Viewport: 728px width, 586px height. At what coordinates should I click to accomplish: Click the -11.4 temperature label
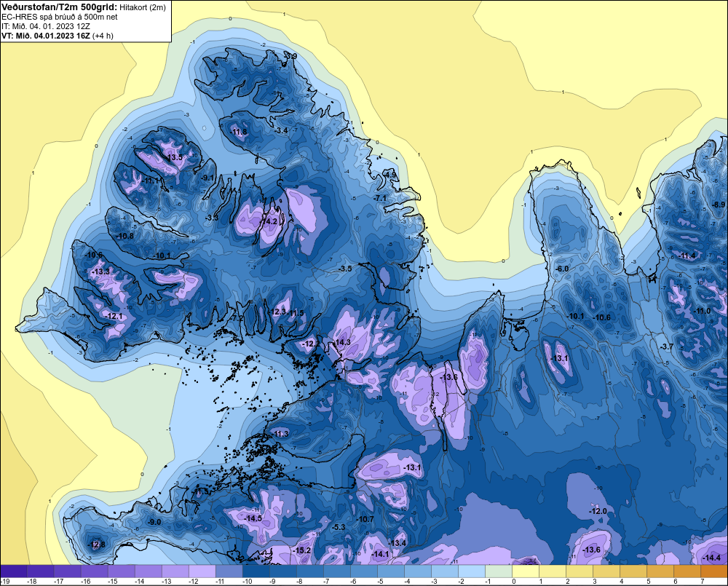pyautogui.click(x=687, y=256)
